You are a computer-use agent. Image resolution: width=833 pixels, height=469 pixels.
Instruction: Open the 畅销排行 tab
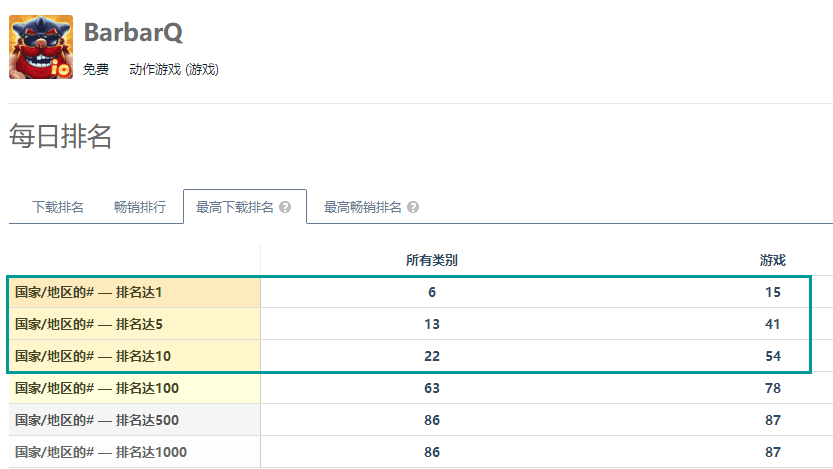coord(140,207)
